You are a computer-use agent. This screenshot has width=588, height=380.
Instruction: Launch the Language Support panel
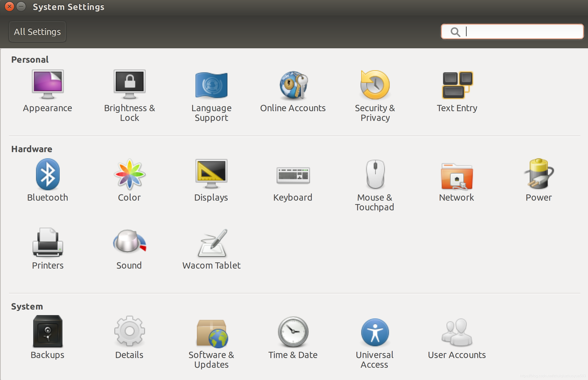(x=211, y=85)
